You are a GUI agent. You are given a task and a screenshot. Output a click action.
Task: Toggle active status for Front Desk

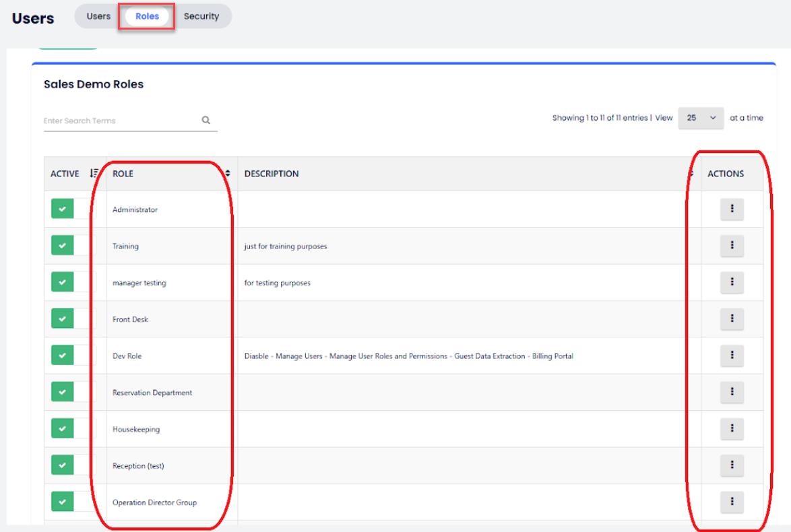click(x=73, y=319)
